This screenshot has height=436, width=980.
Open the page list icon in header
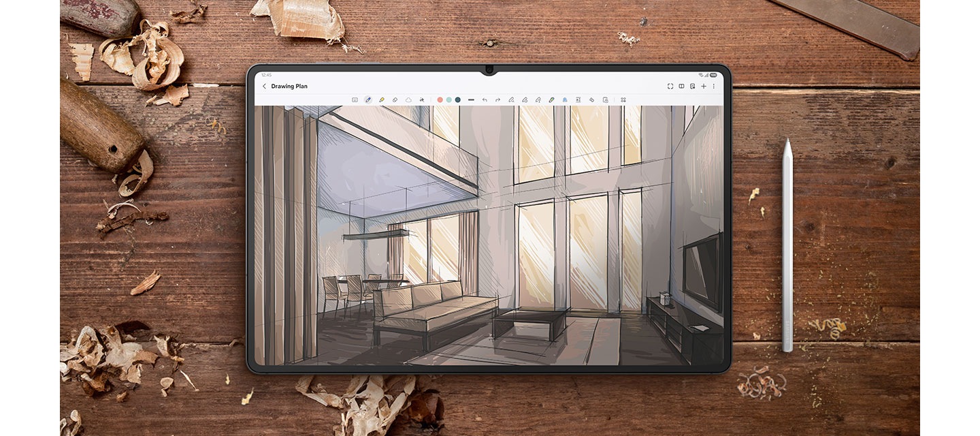click(x=692, y=87)
